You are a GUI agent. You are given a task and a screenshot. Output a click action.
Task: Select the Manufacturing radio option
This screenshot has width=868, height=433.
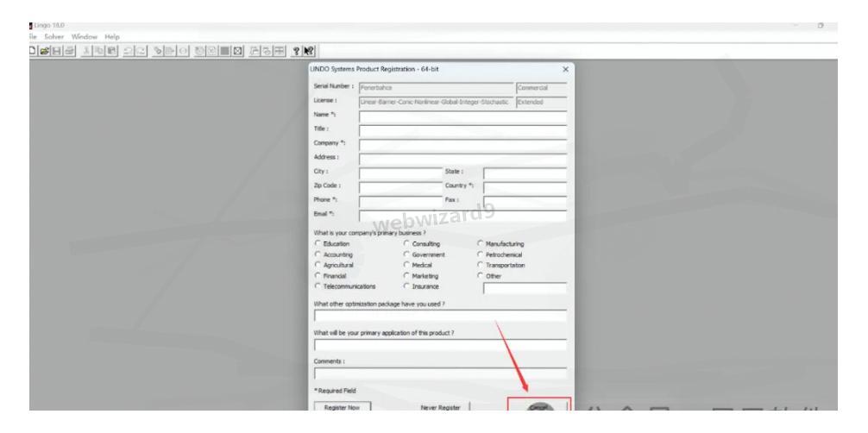click(x=481, y=244)
